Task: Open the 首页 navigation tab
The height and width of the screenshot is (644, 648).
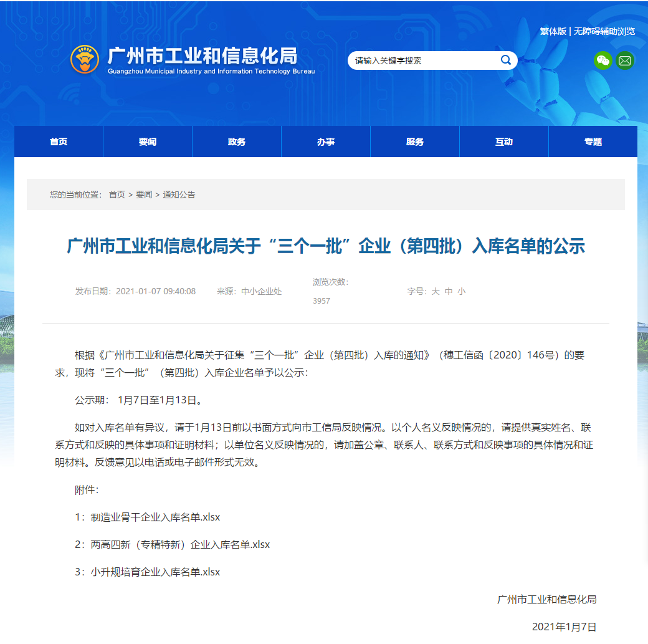Action: [59, 142]
